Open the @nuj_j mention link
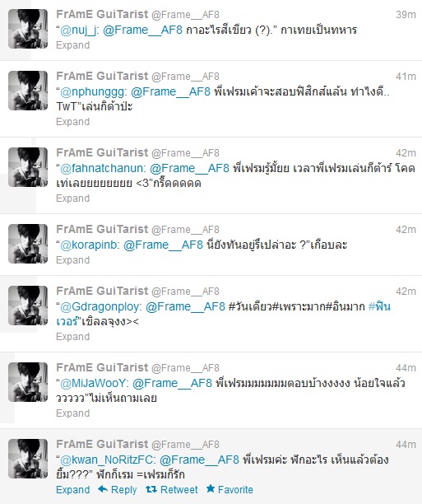The width and height of the screenshot is (422, 504). (80, 30)
